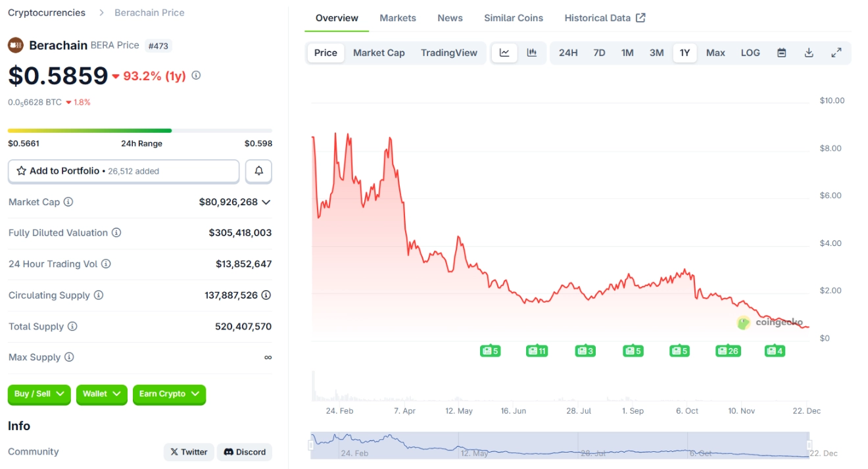Switch to the candlestick chart icon
Image resolution: width=868 pixels, height=469 pixels.
[531, 52]
